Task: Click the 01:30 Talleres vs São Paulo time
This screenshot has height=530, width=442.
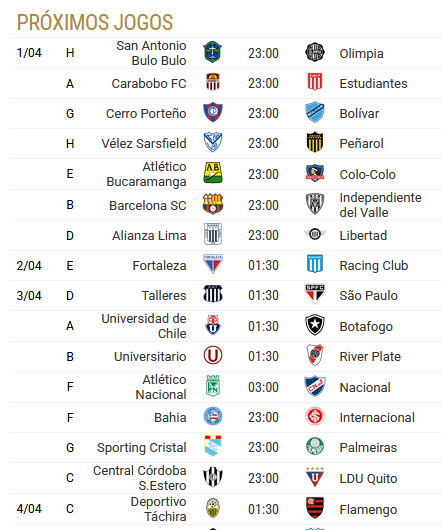Action: coord(263,295)
